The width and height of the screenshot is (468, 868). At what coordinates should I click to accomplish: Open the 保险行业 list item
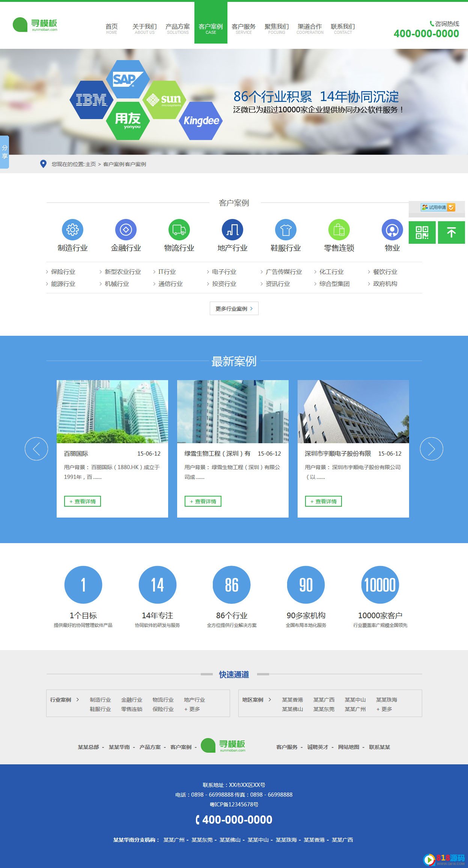[x=63, y=272]
